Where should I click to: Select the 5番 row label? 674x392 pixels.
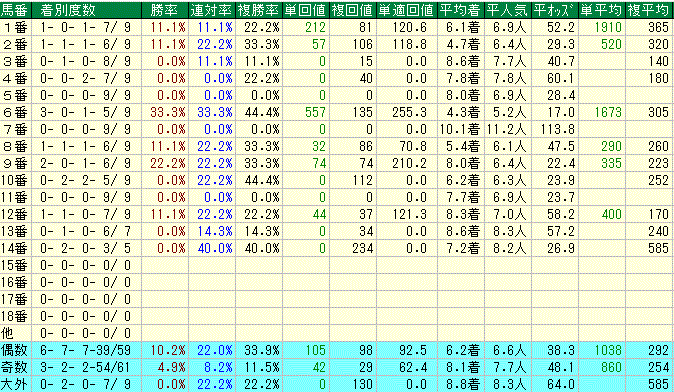coord(15,95)
